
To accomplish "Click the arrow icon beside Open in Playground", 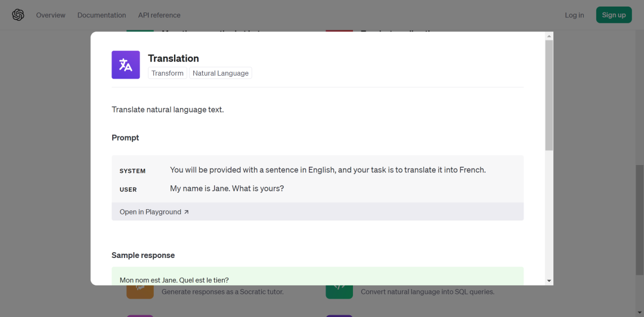I will point(186,212).
